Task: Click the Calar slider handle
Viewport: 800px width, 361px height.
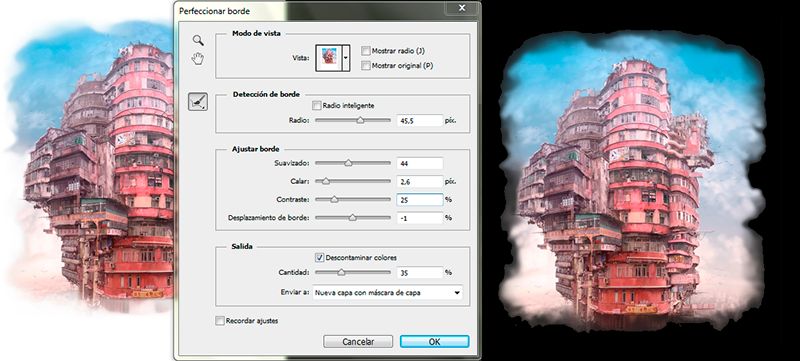Action: click(325, 181)
